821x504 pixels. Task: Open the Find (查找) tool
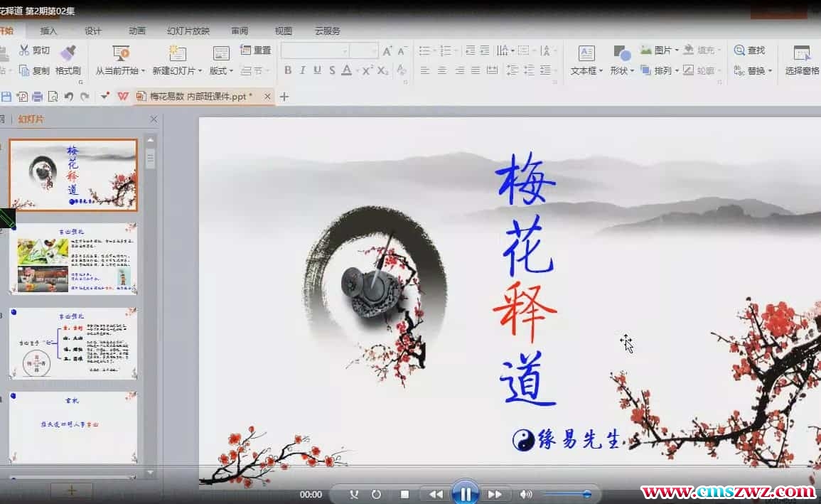[750, 50]
